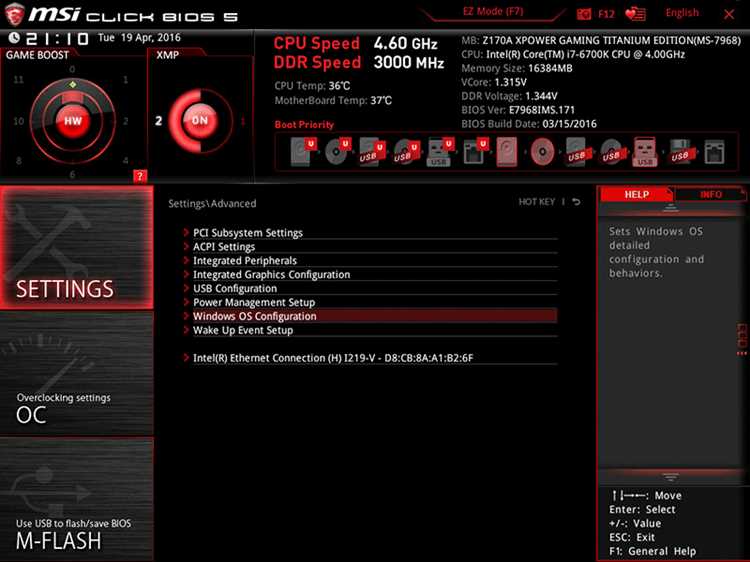This screenshot has width=750, height=562.
Task: Open Integrated Graphics Configuration
Action: (x=370, y=275)
